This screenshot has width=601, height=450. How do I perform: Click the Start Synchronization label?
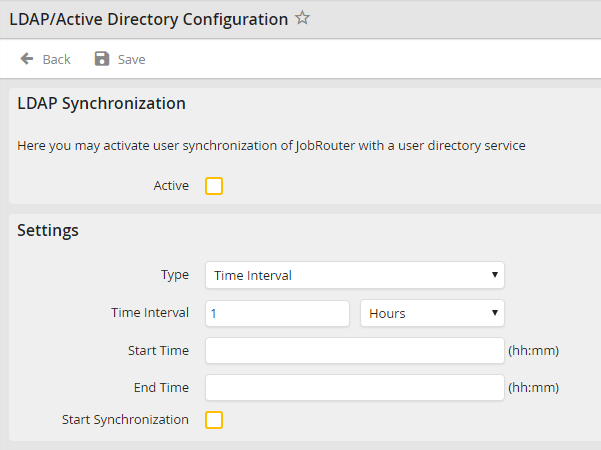[x=125, y=420]
